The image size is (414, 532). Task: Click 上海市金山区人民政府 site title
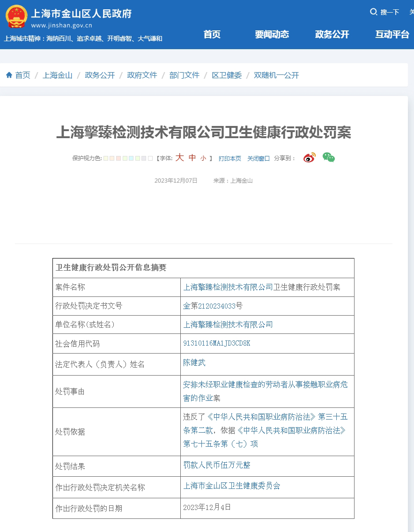81,14
